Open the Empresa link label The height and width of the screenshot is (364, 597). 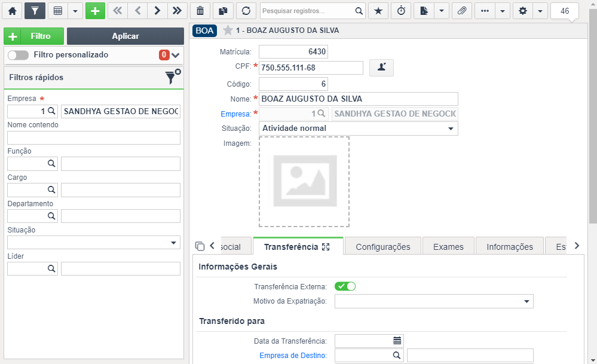(x=236, y=114)
